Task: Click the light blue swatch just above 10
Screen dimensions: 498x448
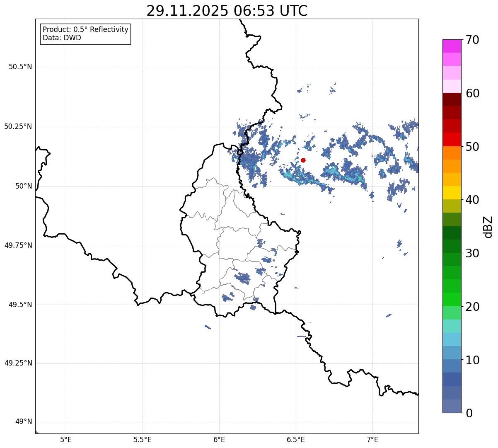Action: click(452, 353)
